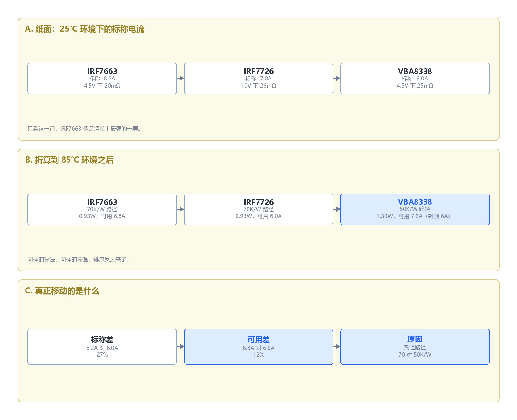Click the text 10V 下 26mΩ

(258, 86)
